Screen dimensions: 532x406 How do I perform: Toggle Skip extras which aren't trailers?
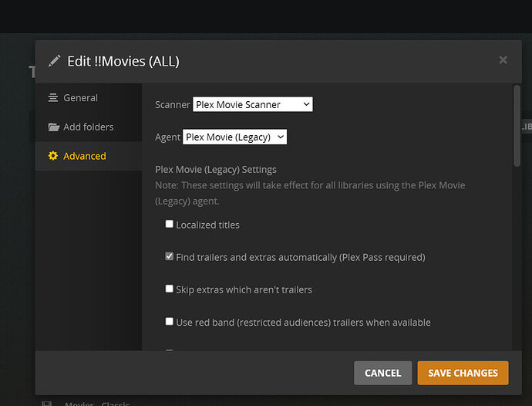coord(169,289)
